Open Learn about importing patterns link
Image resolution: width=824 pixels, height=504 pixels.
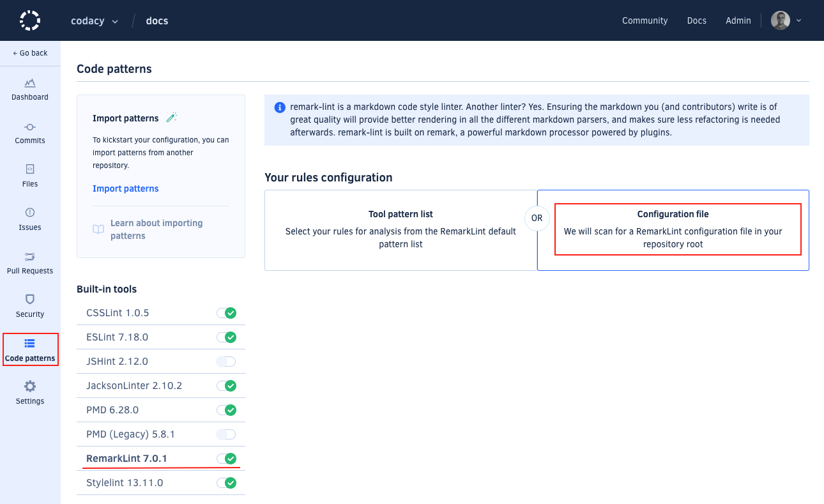(x=156, y=229)
